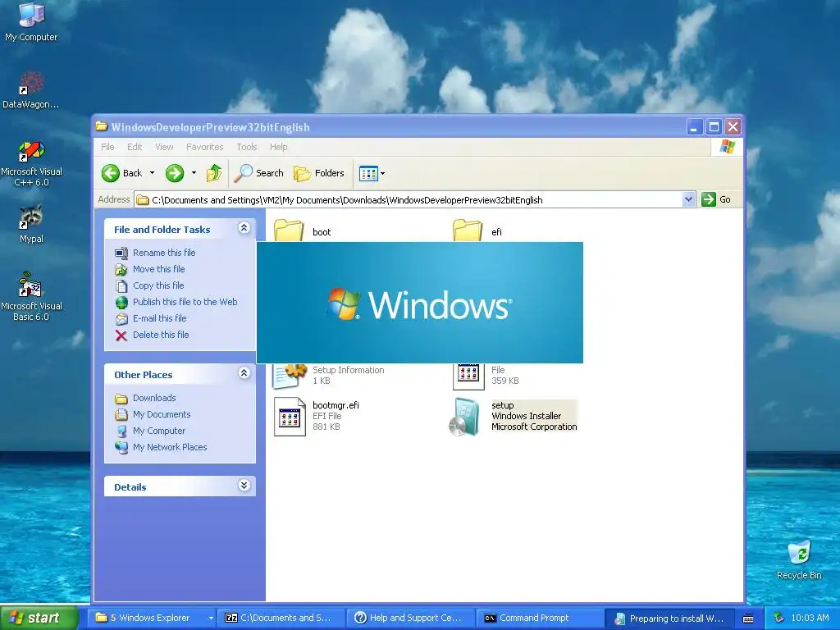Open the File menu
The image size is (840, 630).
click(107, 147)
